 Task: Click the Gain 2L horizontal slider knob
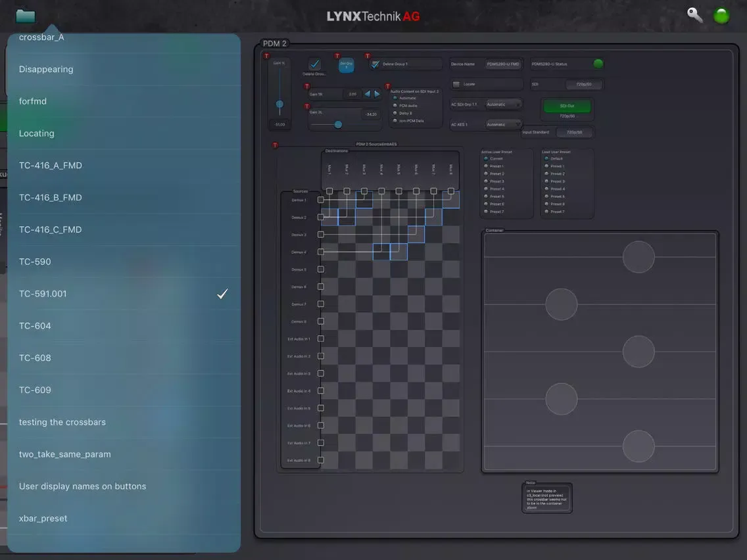(x=338, y=124)
